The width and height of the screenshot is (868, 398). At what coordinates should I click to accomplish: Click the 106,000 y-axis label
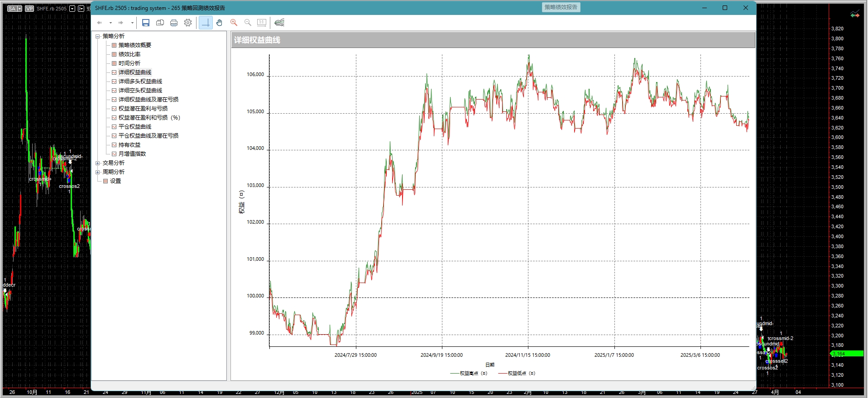coord(255,75)
